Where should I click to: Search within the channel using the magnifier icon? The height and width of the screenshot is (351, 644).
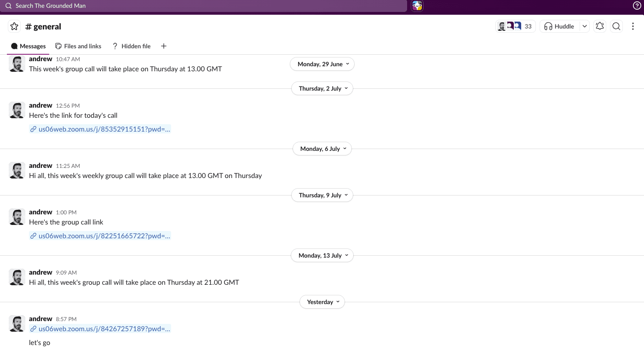tap(616, 26)
